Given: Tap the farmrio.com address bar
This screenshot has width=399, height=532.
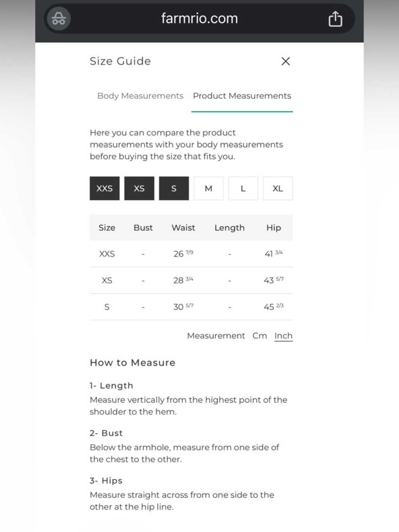Looking at the screenshot, I should tap(199, 18).
